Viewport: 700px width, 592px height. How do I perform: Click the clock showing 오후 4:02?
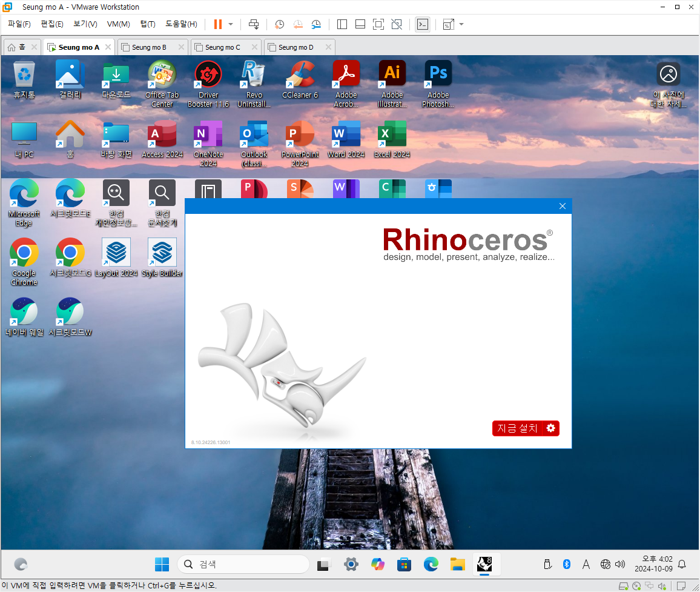click(x=653, y=564)
